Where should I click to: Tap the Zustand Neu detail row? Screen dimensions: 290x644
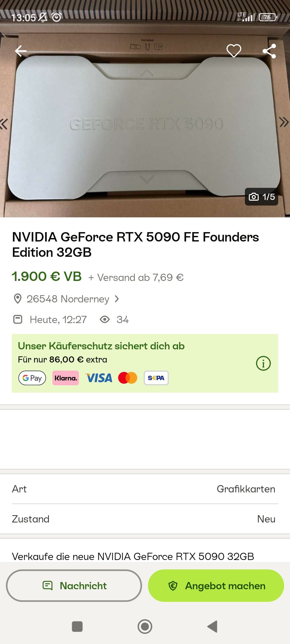pos(145,519)
